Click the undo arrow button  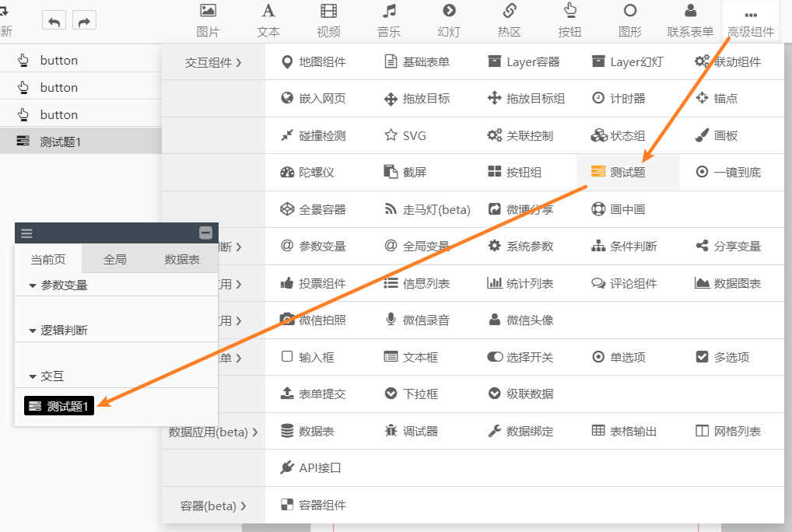coord(54,21)
